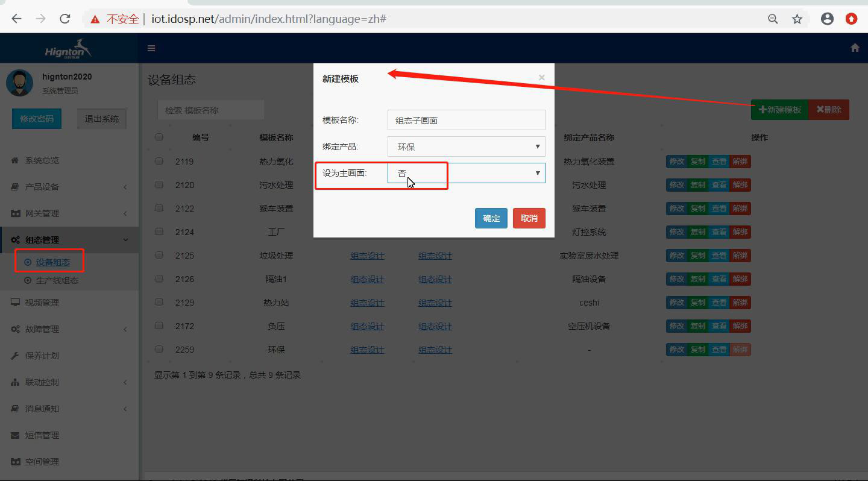Bookmark page with the star icon
The image size is (868, 481).
click(x=797, y=19)
